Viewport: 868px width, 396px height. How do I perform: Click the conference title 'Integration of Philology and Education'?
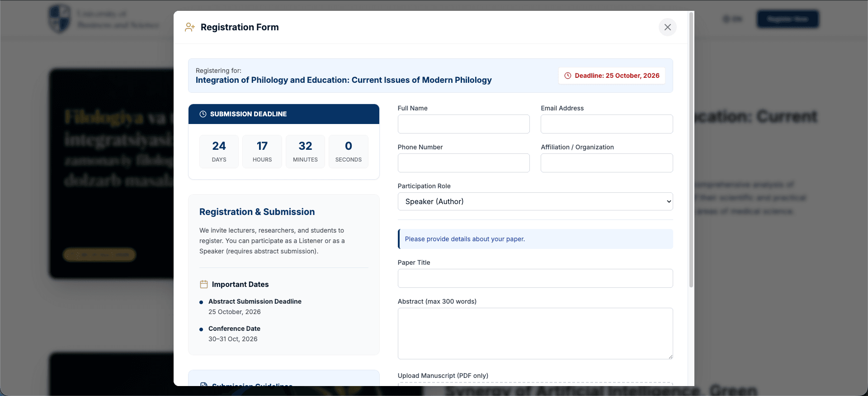point(344,80)
